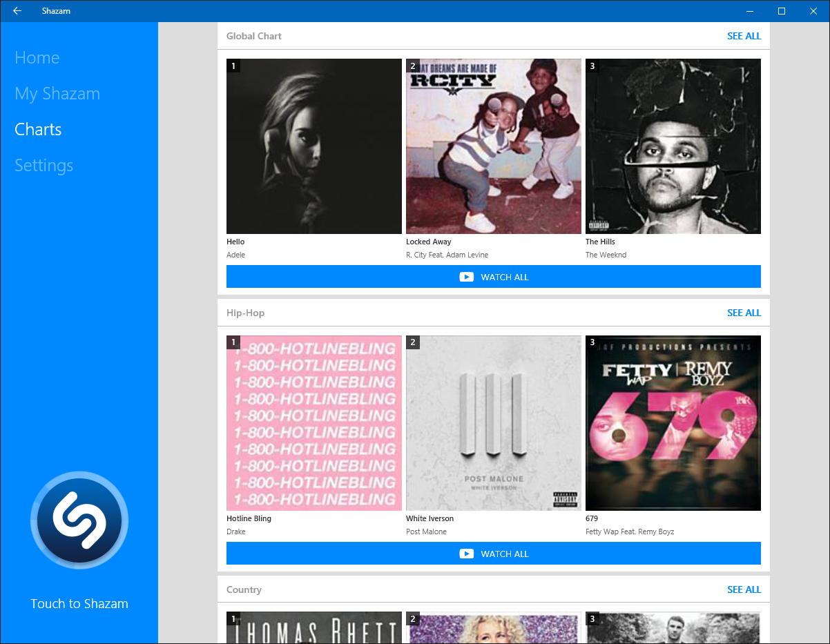This screenshot has width=830, height=644.
Task: See all Hip-Hop chart tracks
Action: click(x=744, y=313)
